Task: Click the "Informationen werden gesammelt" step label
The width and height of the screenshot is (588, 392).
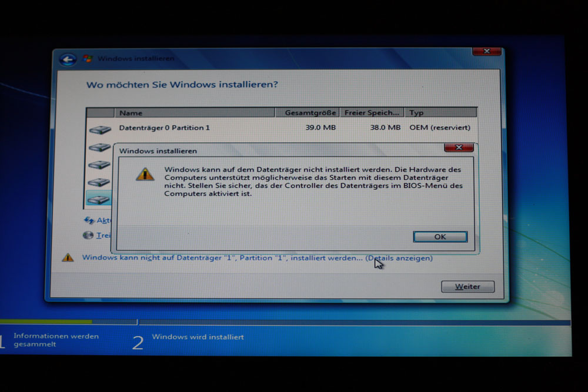Action: point(56,340)
